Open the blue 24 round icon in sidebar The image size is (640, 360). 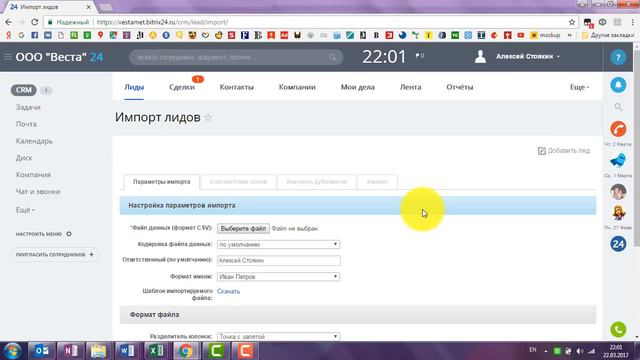click(618, 244)
